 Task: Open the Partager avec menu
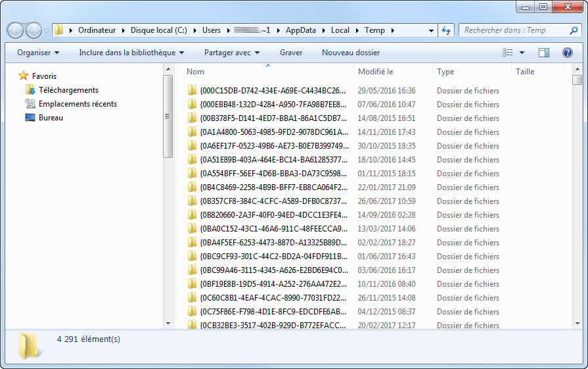pyautogui.click(x=232, y=53)
